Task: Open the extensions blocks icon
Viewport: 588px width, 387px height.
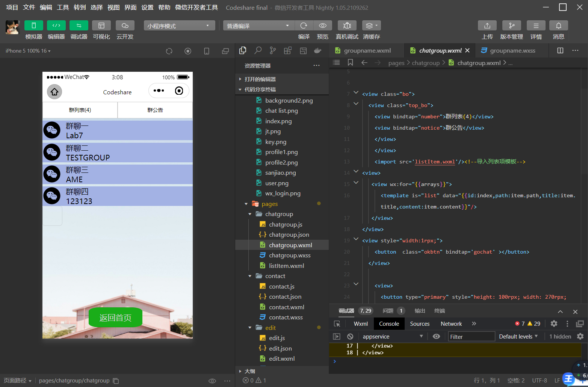Action: click(x=288, y=50)
